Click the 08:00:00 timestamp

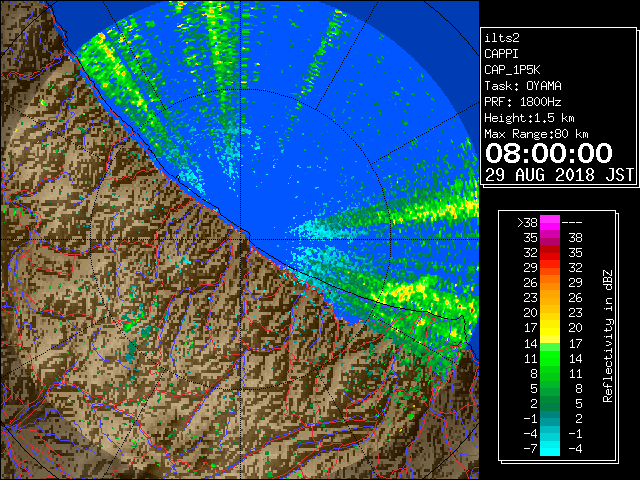pyautogui.click(x=549, y=153)
